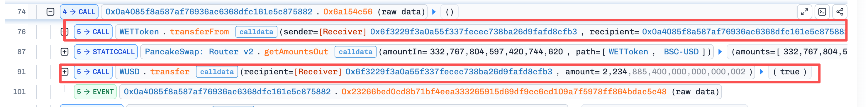This screenshot has width=868, height=107.
Task: Open the debugger terminal icon
Action: 822,12
